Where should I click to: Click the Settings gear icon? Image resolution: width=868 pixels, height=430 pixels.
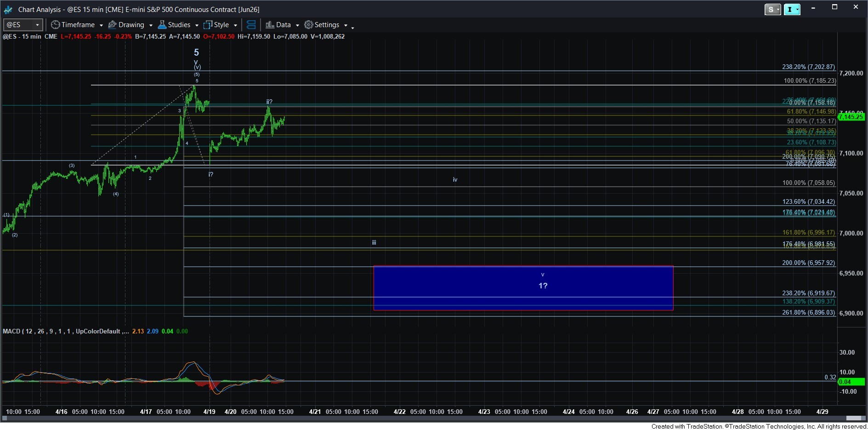pyautogui.click(x=309, y=25)
